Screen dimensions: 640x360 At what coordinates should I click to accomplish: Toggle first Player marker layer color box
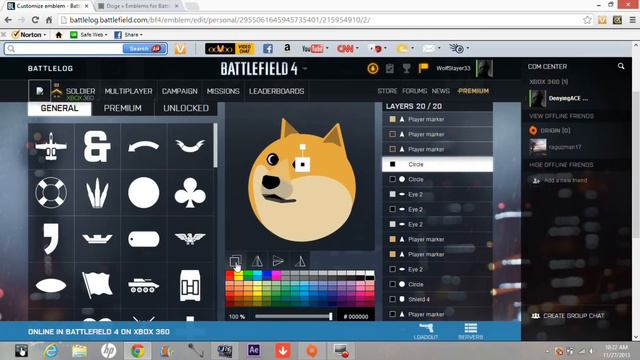pos(392,119)
